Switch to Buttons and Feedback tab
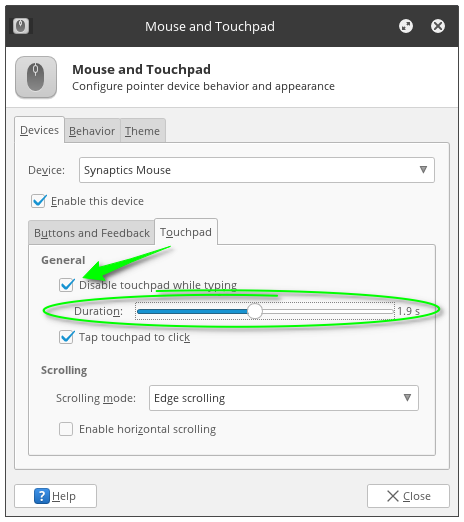Screen dimensions: 464x522 tap(92, 233)
